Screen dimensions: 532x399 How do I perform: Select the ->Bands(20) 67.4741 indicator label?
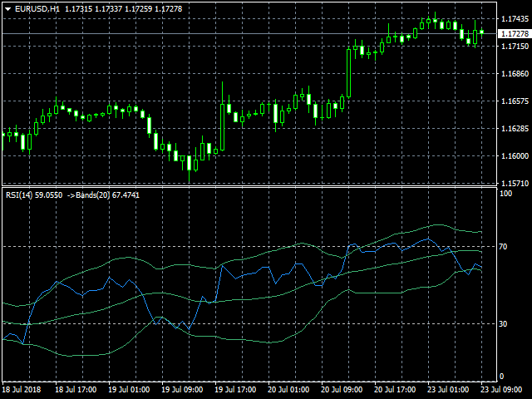[103, 195]
